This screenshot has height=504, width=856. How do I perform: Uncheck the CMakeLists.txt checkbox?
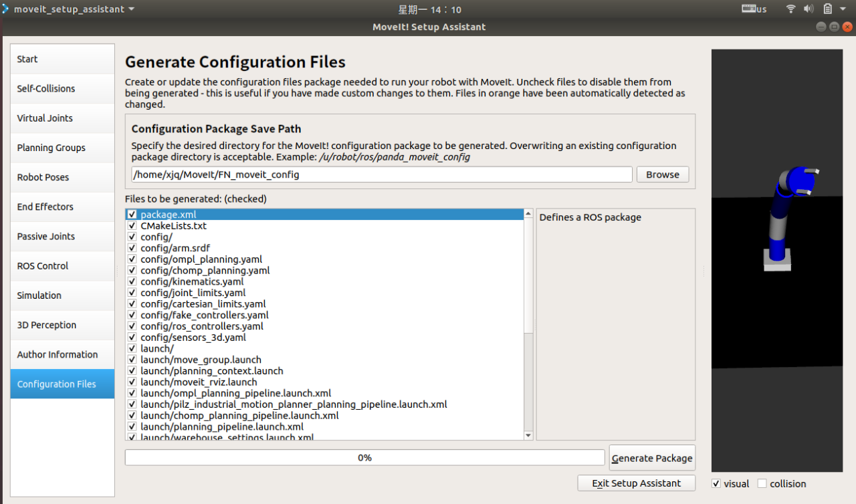tap(132, 226)
